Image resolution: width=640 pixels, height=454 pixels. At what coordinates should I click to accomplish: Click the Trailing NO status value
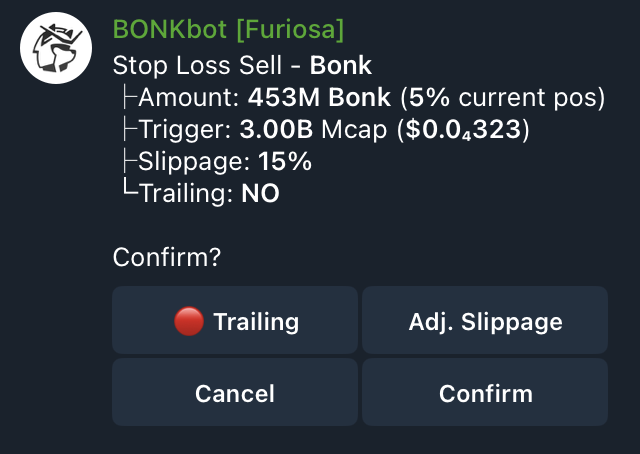(x=260, y=194)
